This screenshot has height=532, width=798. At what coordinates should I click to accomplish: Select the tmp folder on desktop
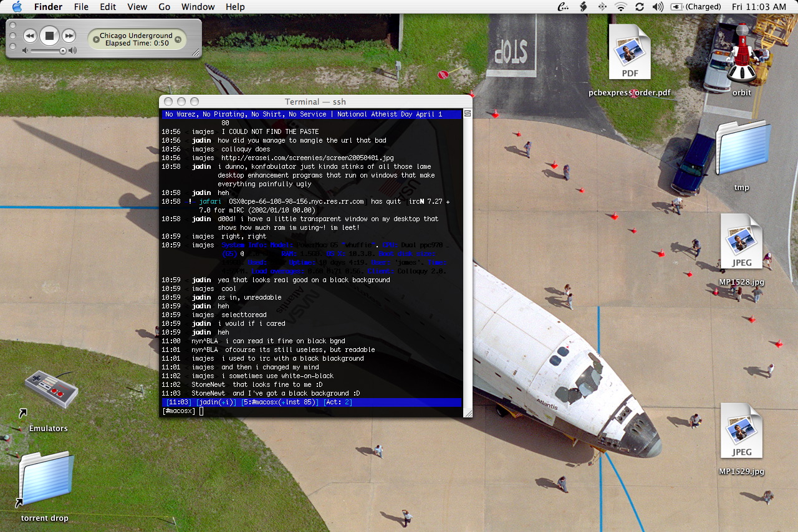coord(741,150)
